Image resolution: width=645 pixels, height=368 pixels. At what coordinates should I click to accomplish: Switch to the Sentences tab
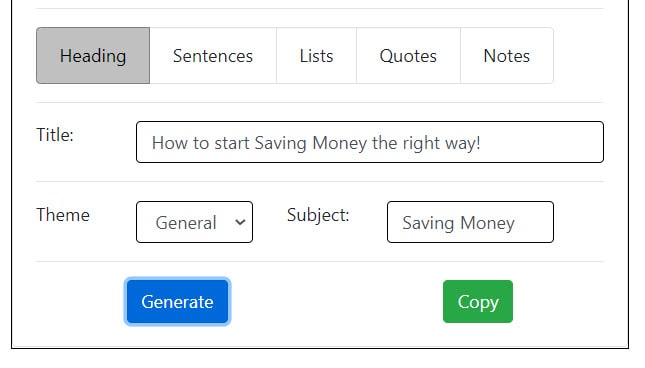(213, 56)
